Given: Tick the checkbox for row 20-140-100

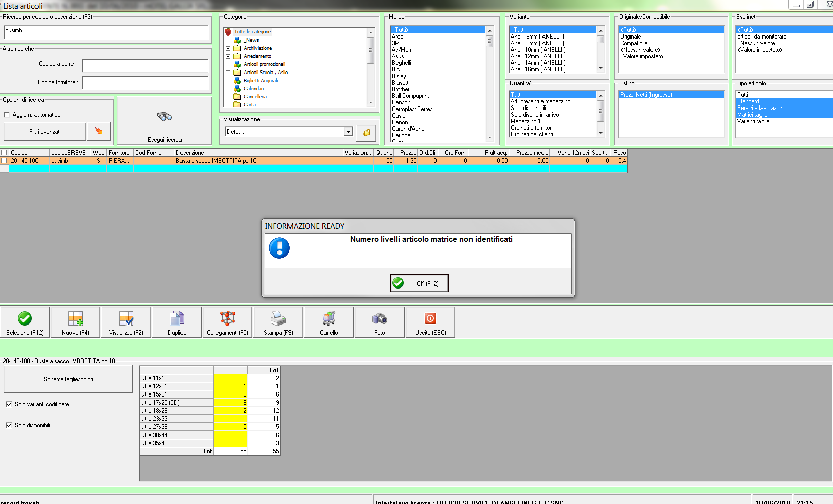Looking at the screenshot, I should click(x=4, y=161).
